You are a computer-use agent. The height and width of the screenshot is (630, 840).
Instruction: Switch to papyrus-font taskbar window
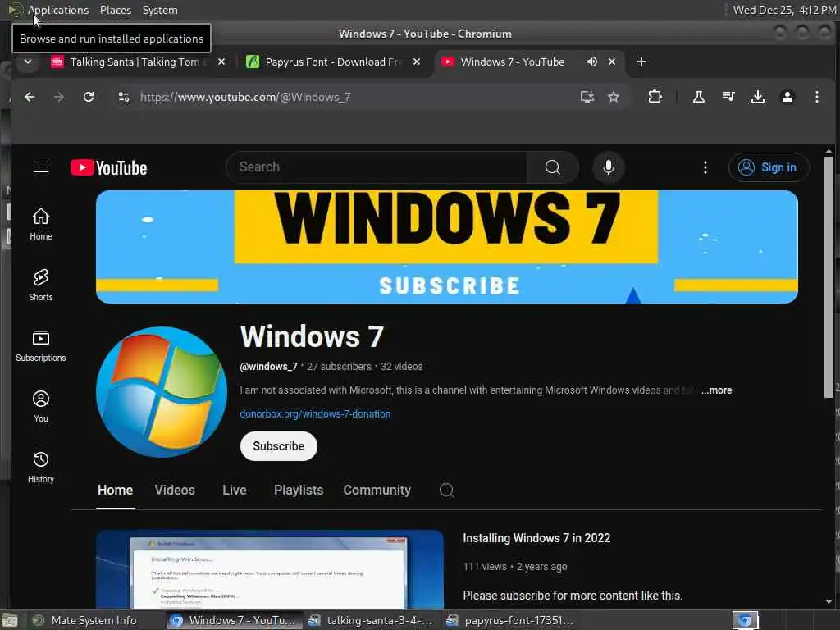[510, 620]
